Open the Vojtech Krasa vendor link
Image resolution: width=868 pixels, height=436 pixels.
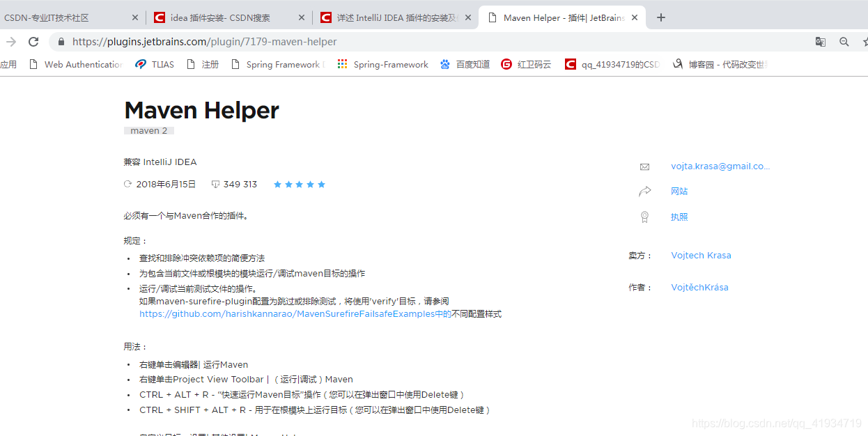point(701,256)
